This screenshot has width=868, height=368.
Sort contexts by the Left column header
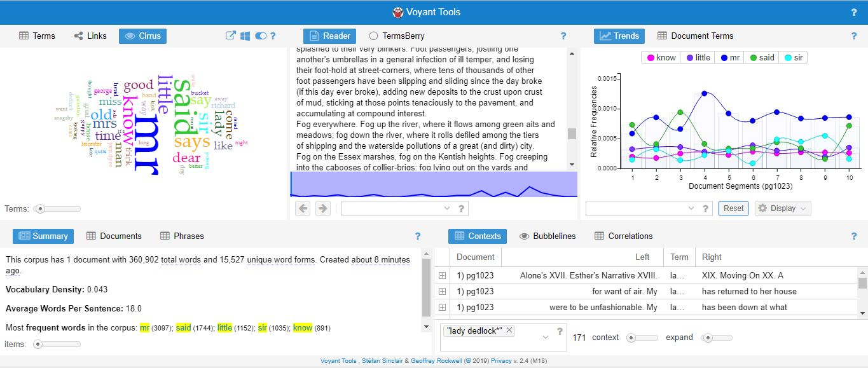click(x=583, y=257)
